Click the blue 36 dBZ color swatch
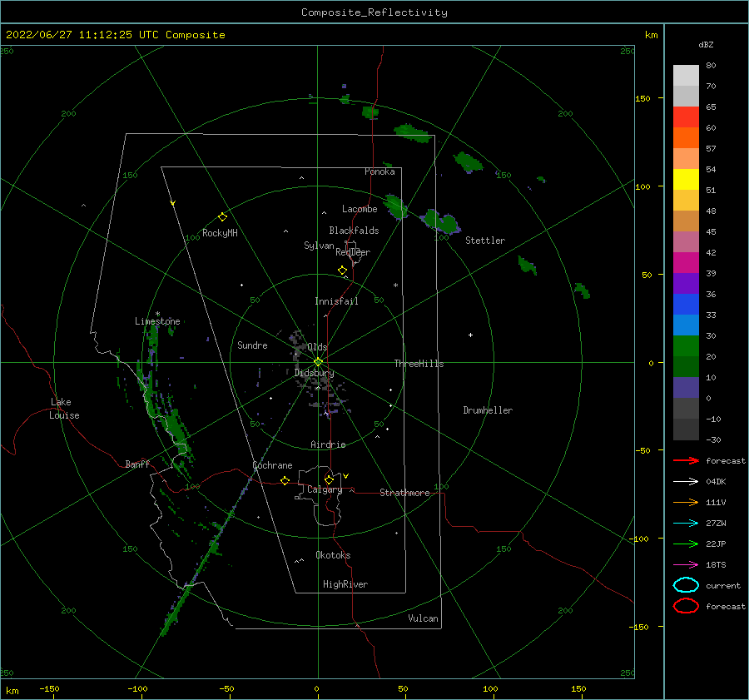This screenshot has width=749, height=700. (x=686, y=305)
